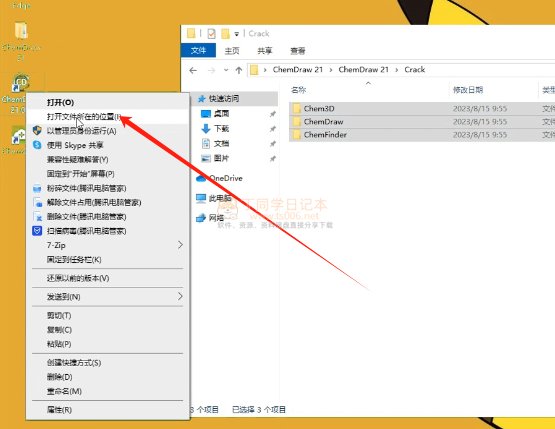
Task: Open 文档 in navigation pane
Action: point(222,143)
